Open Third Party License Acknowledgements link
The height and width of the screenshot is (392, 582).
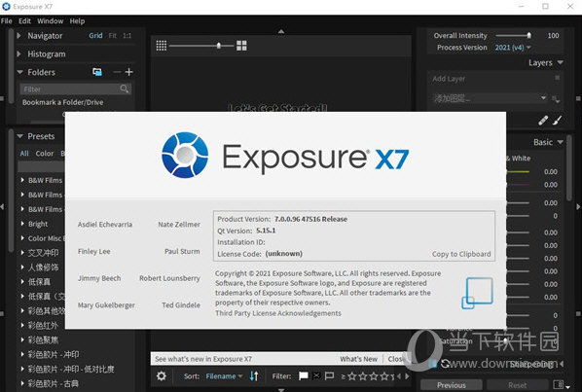tap(278, 313)
